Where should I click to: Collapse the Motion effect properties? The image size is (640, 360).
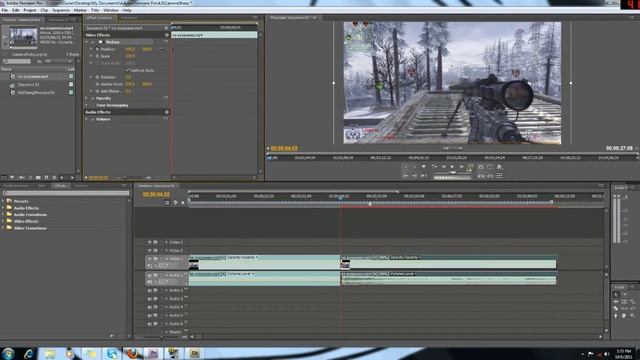point(87,42)
